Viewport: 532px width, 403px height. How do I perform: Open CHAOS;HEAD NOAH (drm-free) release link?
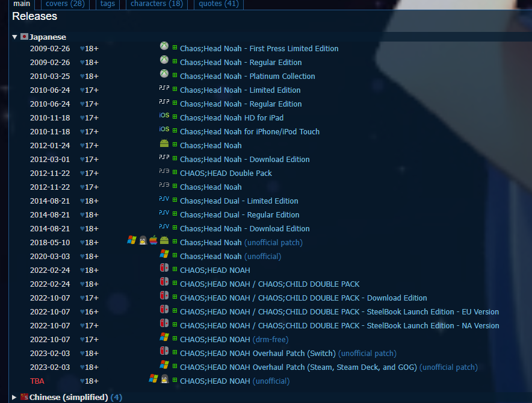pos(215,340)
